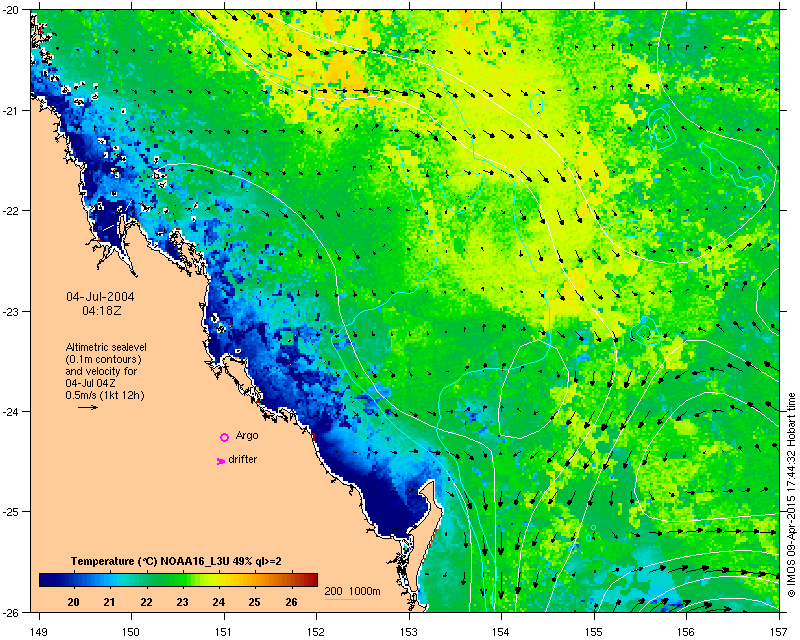Click the '0.5m/s (1kt 12h)' scale text
The width and height of the screenshot is (800, 640).
pos(105,395)
